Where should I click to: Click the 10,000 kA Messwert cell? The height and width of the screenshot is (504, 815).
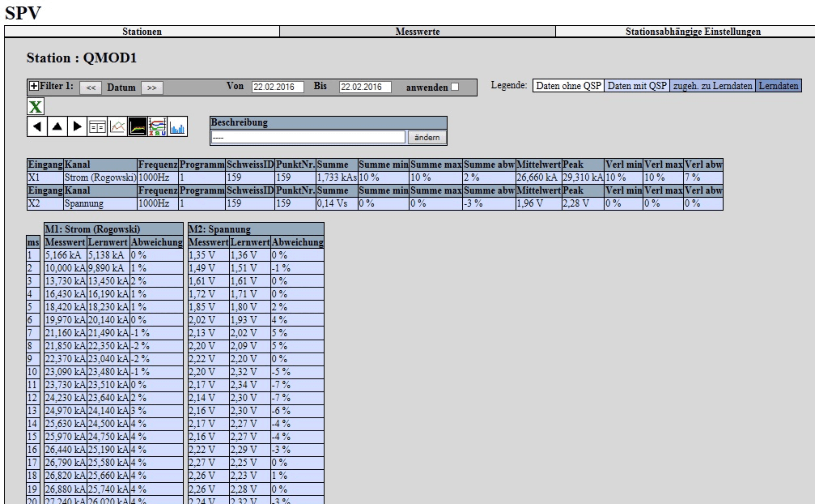[x=65, y=268]
